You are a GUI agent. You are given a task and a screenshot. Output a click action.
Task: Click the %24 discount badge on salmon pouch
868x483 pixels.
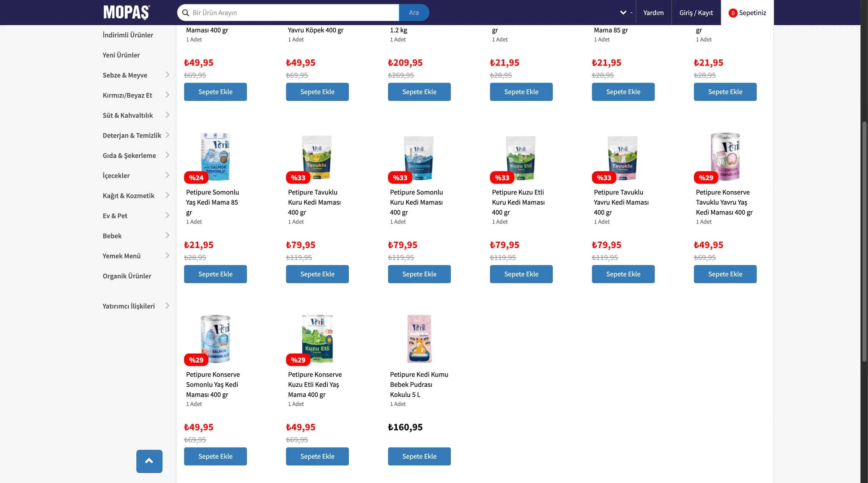tap(196, 178)
